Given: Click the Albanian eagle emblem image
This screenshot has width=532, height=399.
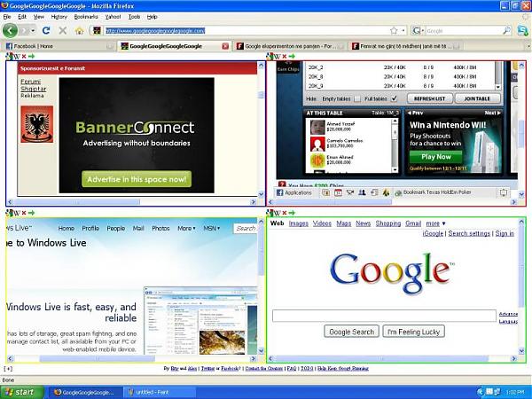Looking at the screenshot, I should click(37, 124).
